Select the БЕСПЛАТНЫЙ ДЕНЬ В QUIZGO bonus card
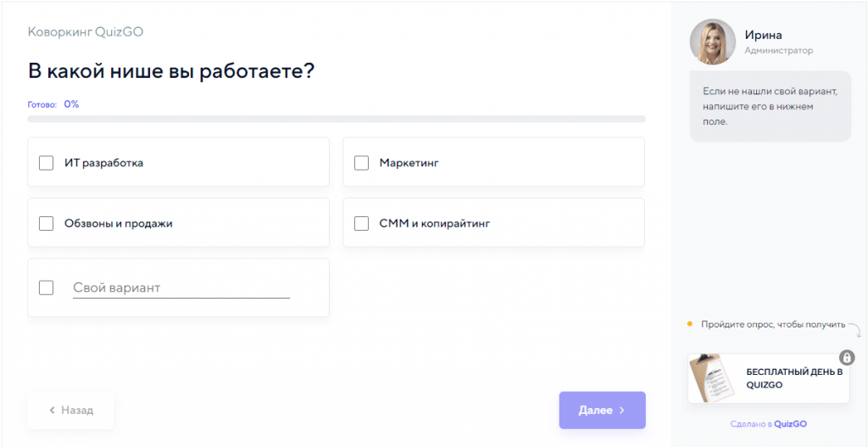 click(x=768, y=378)
